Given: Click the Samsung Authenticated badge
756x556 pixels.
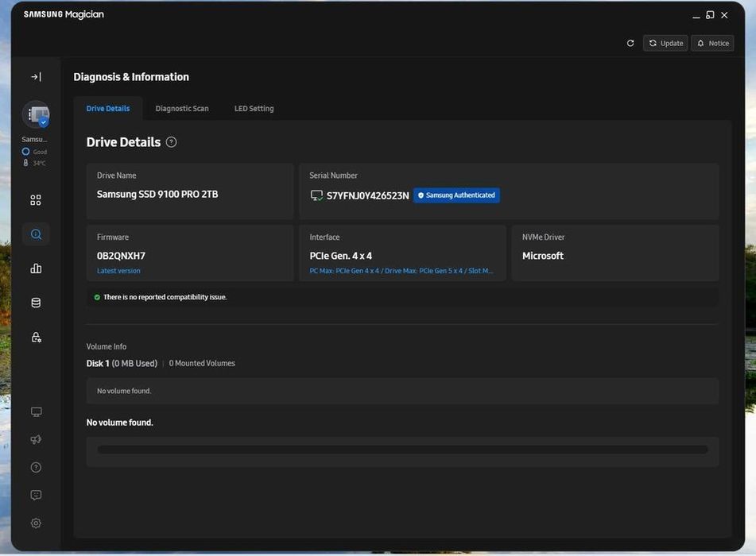Looking at the screenshot, I should point(456,195).
